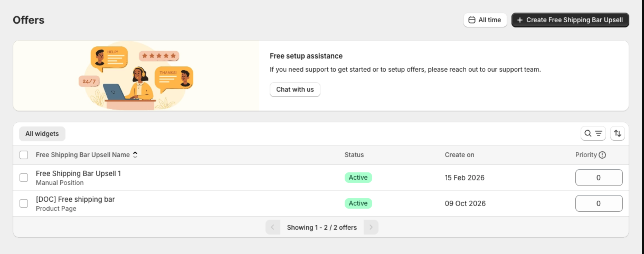
Task: Open the All time date range picker
Action: point(485,20)
